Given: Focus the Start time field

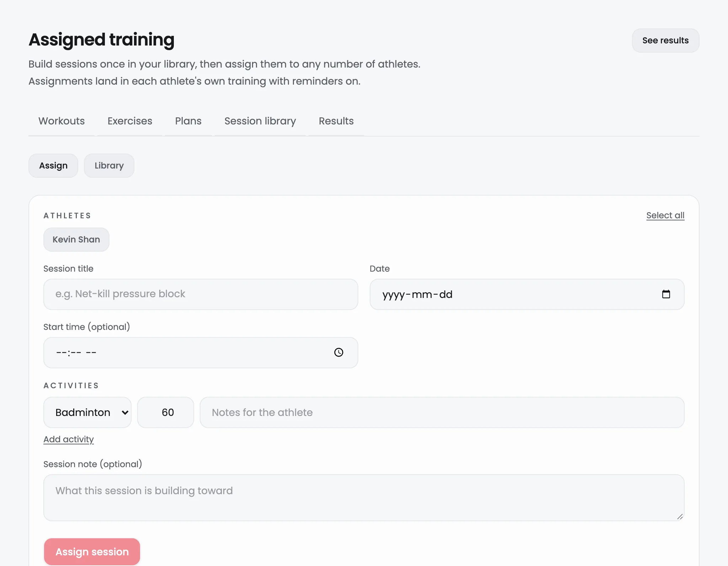Looking at the screenshot, I should [x=201, y=353].
